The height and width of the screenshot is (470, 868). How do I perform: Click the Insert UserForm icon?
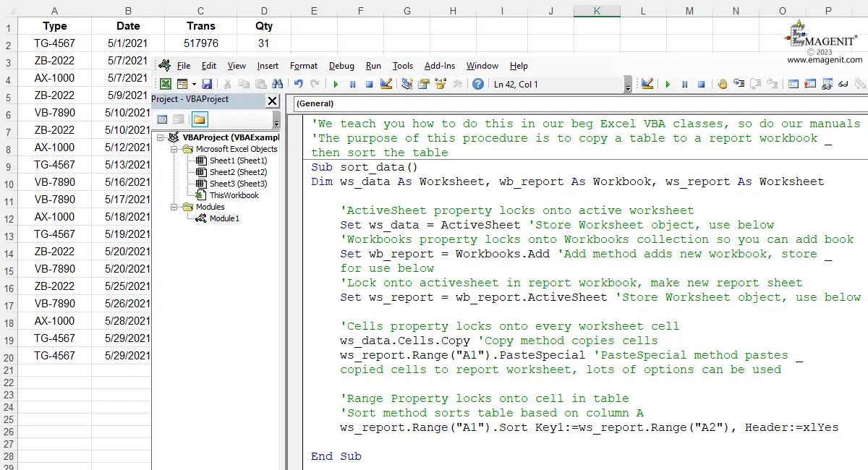coord(182,84)
